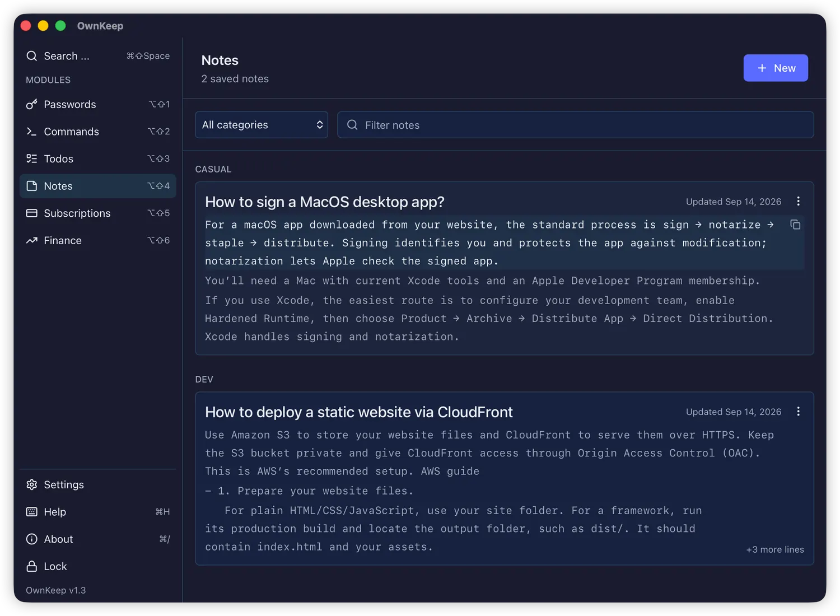
Task: Click the Filter notes input field
Action: (x=576, y=125)
